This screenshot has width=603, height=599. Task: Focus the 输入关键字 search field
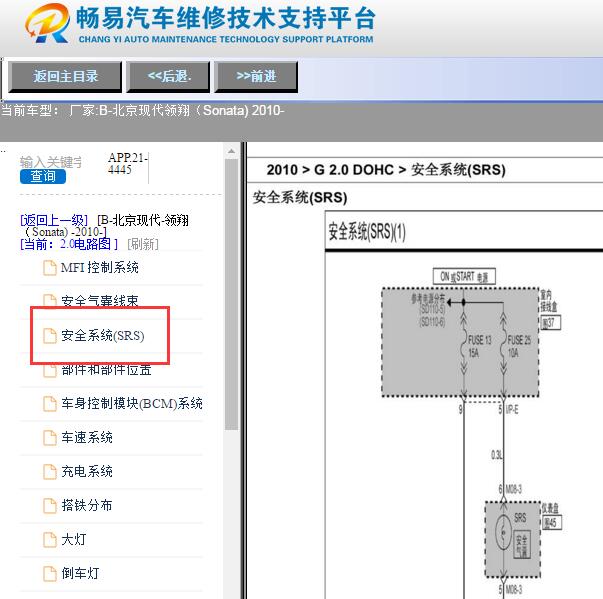point(51,162)
